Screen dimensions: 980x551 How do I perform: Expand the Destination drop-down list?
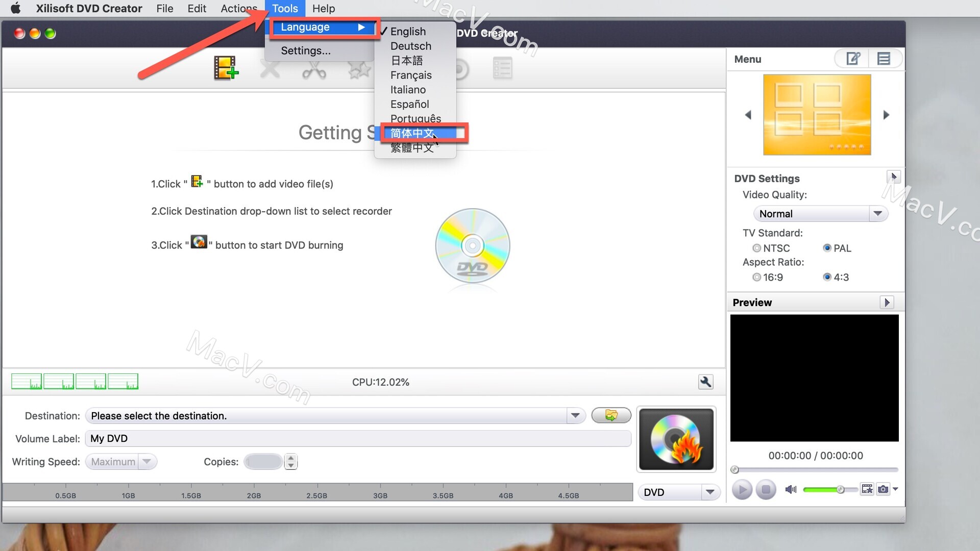point(575,416)
